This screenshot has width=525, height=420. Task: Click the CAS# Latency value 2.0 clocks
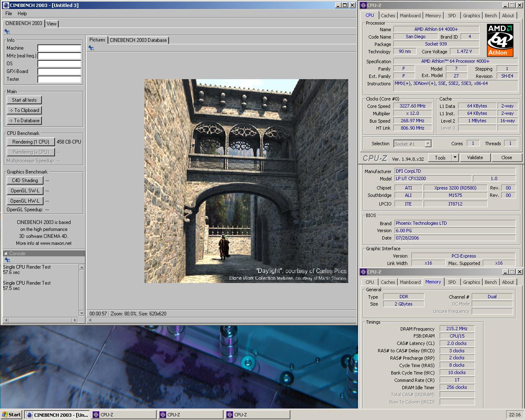457,343
